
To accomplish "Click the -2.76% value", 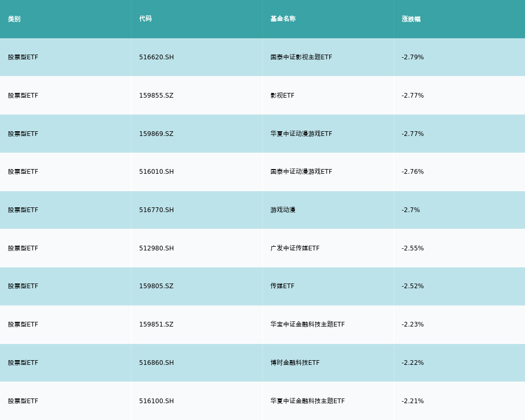I will point(413,172).
